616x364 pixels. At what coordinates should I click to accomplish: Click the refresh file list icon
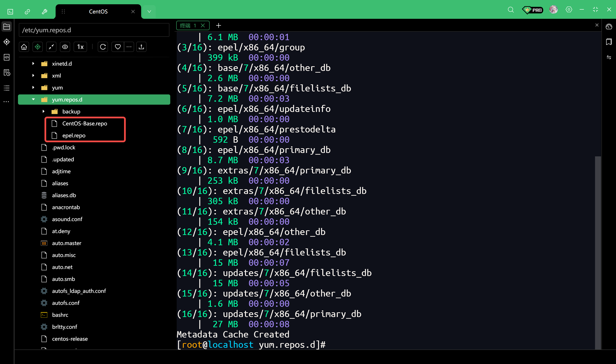coord(103,47)
